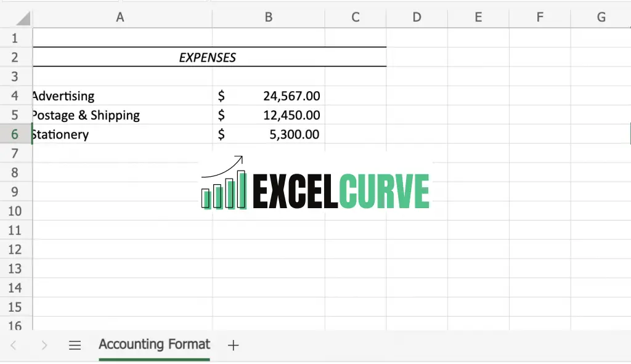
Task: Select column E header
Action: (x=478, y=17)
